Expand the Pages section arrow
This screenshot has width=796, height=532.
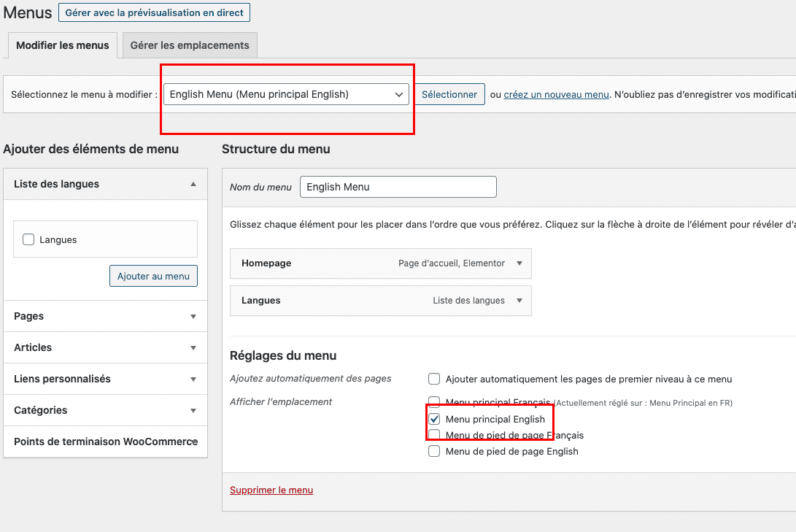193,317
